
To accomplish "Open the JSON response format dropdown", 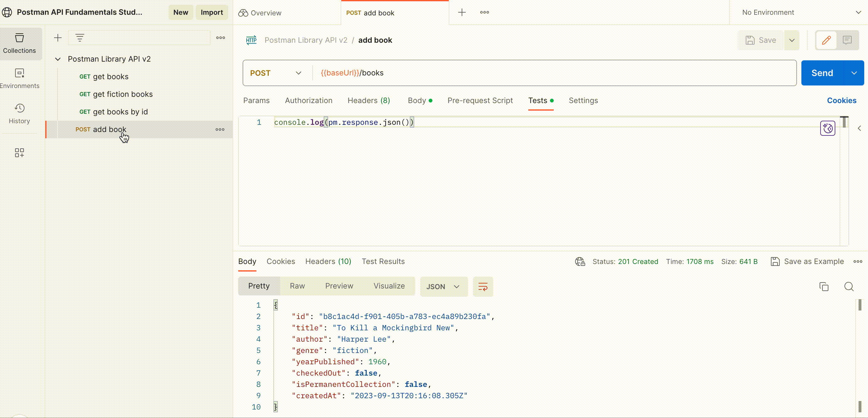I will point(443,287).
